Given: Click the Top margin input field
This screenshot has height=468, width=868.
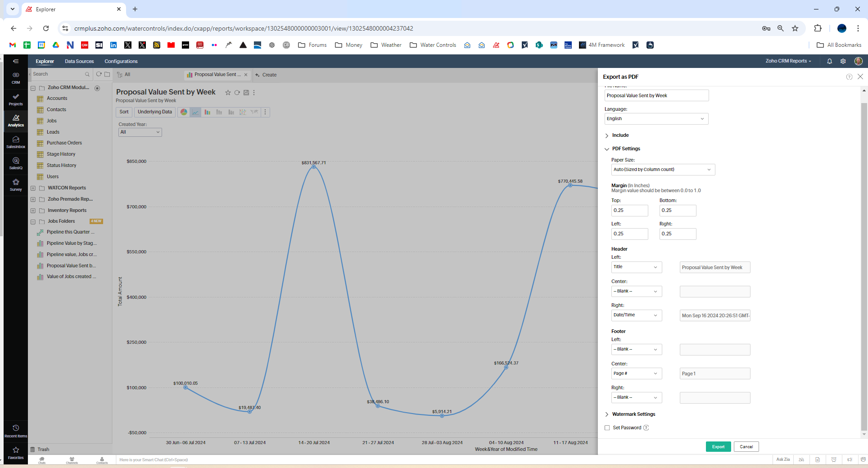Looking at the screenshot, I should coord(630,211).
